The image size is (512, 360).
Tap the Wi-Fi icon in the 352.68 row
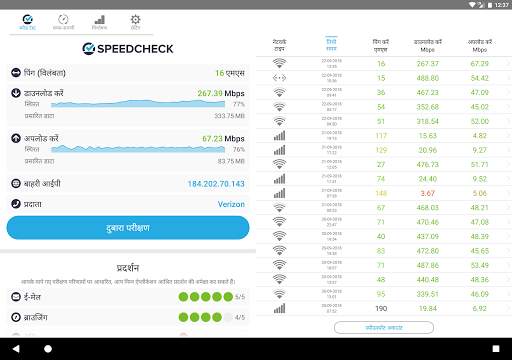[279, 107]
